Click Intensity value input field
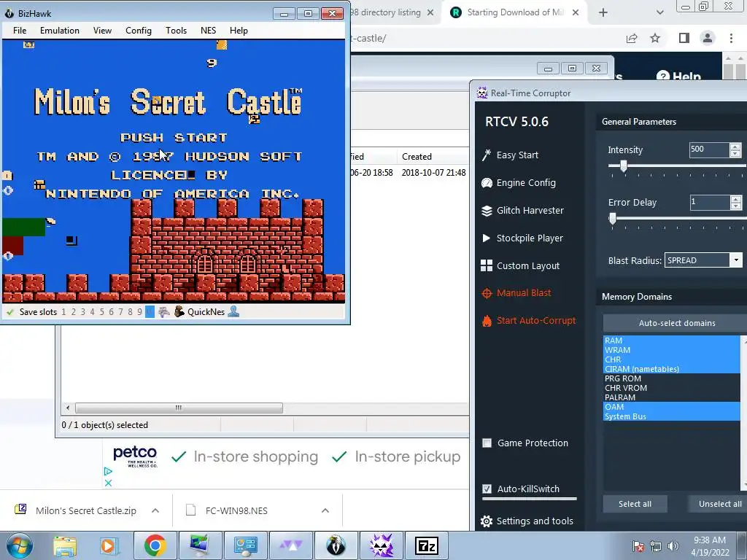This screenshot has height=560, width=747. tap(709, 149)
